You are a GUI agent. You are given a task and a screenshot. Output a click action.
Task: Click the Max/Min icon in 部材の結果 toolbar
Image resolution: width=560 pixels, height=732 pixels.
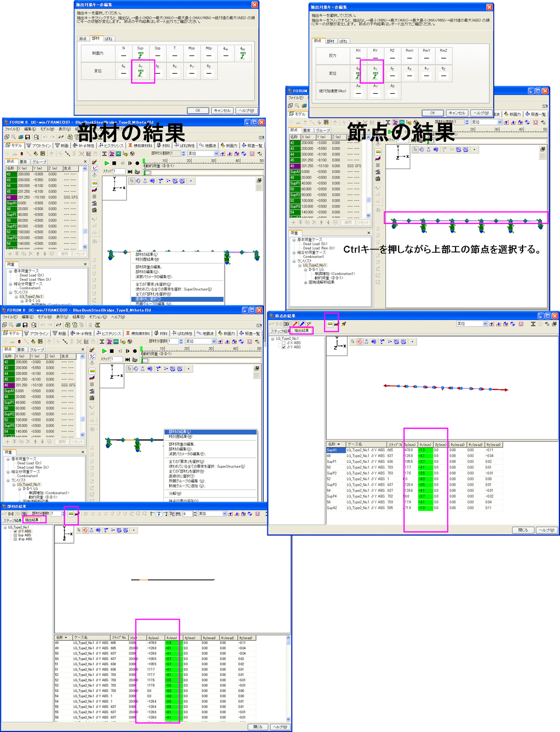172,514
